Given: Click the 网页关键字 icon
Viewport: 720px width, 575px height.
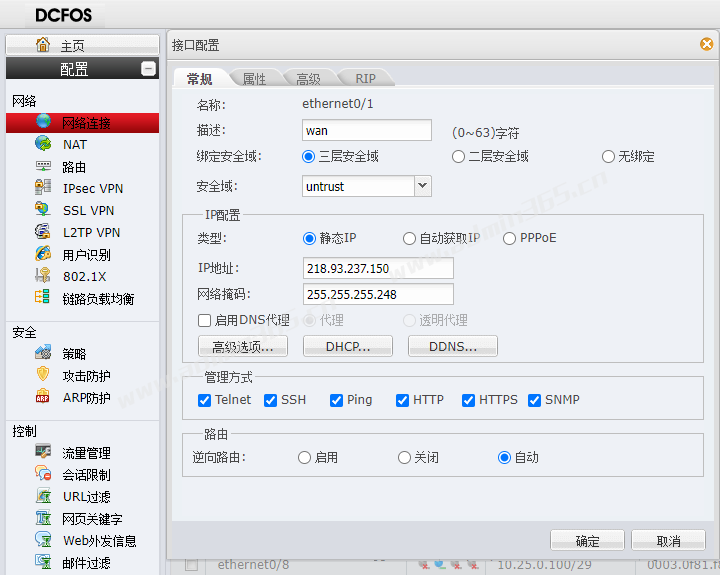Looking at the screenshot, I should pyautogui.click(x=44, y=517).
